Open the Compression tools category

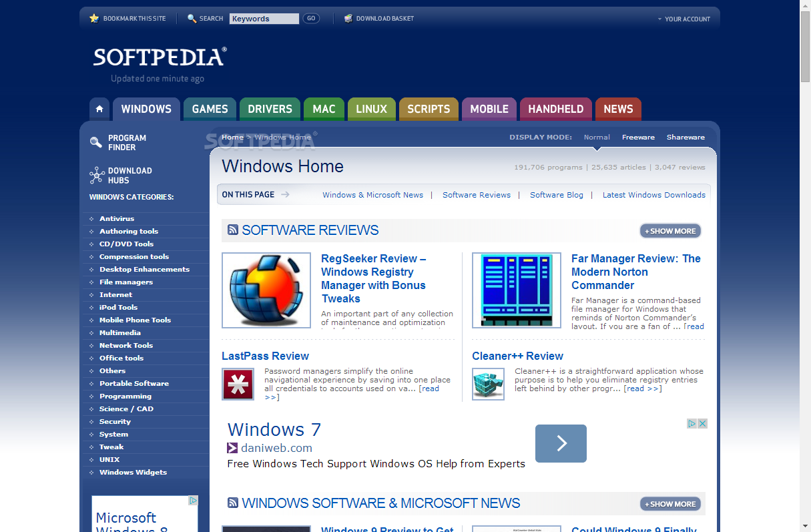[x=134, y=256]
